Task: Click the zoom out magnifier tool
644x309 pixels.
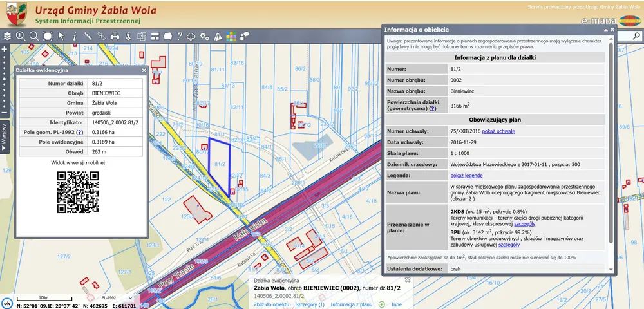Action: (x=33, y=36)
